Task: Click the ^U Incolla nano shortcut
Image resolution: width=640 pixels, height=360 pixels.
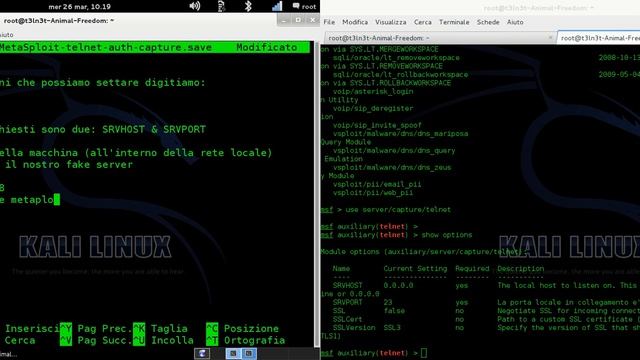Action: 164,340
